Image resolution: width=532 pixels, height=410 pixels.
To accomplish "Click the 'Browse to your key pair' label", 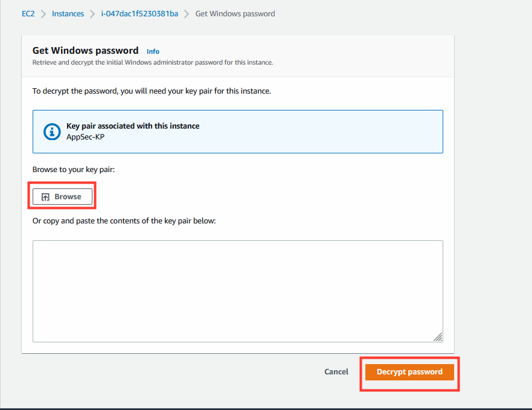I will tap(74, 169).
